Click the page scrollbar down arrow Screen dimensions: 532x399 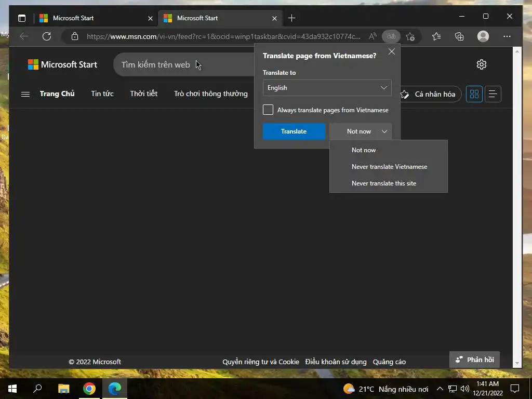(517, 363)
